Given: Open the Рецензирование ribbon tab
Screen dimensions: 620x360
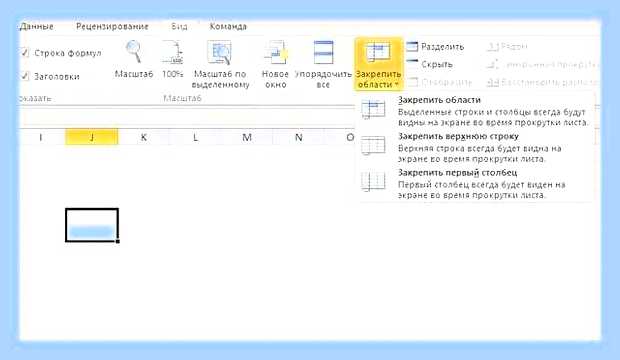Looking at the screenshot, I should coord(112,27).
